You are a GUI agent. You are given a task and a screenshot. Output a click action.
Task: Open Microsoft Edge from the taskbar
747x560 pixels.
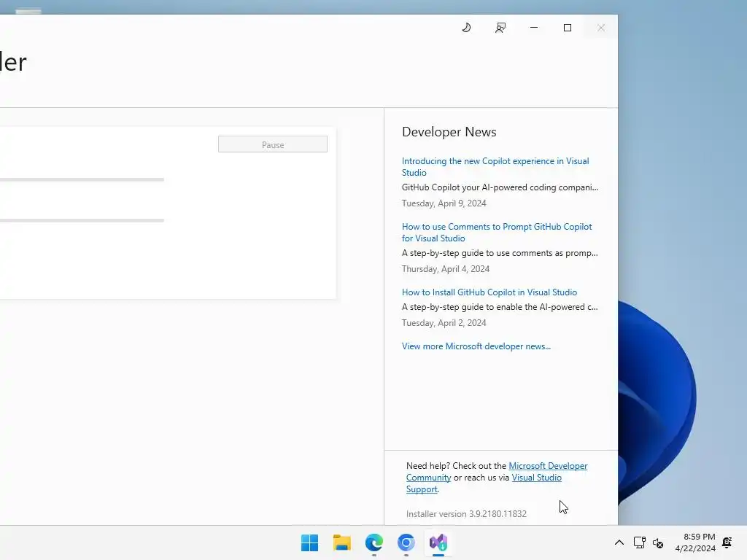(x=374, y=542)
